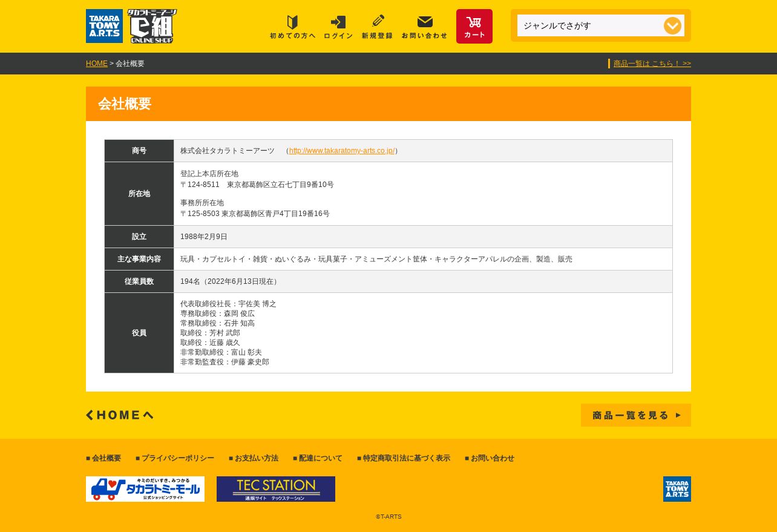777x532 pixels.
Task: Click the 1988年2月9日 founding date text
Action: pyautogui.click(x=204, y=237)
